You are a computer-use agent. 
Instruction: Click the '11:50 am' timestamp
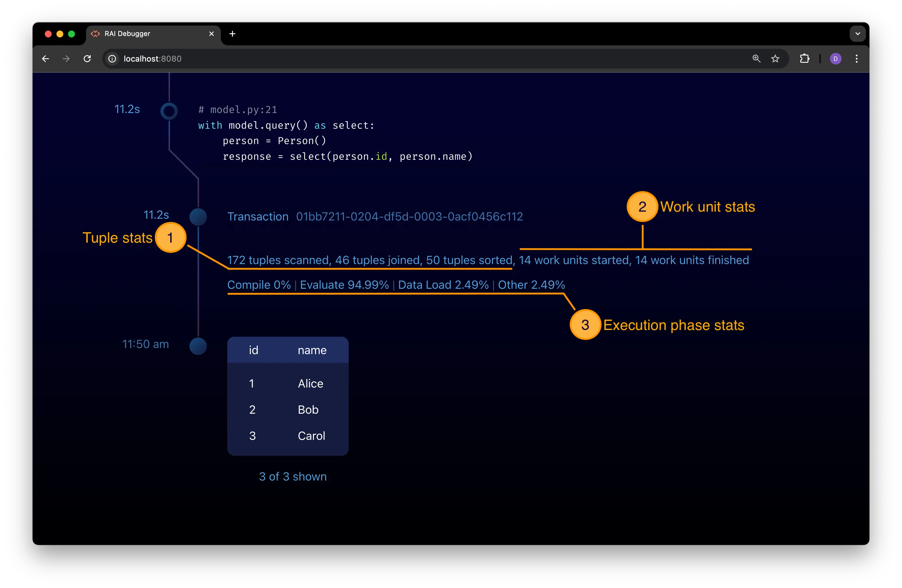pos(146,344)
